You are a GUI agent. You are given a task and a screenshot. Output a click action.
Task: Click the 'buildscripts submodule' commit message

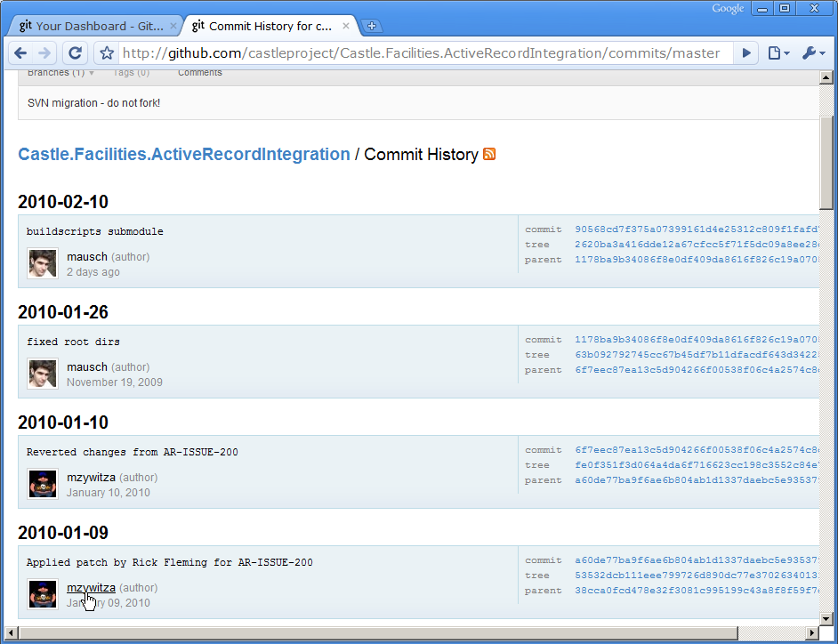[x=95, y=231]
